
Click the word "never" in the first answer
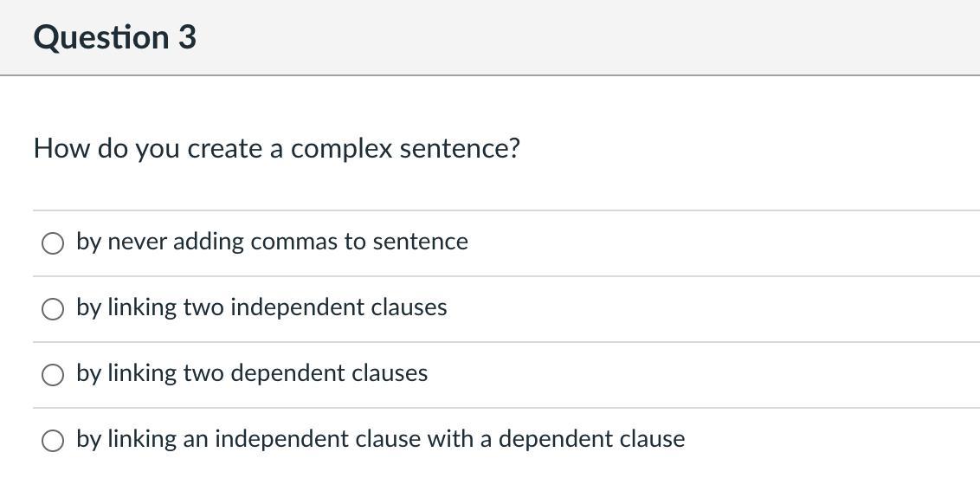point(137,242)
